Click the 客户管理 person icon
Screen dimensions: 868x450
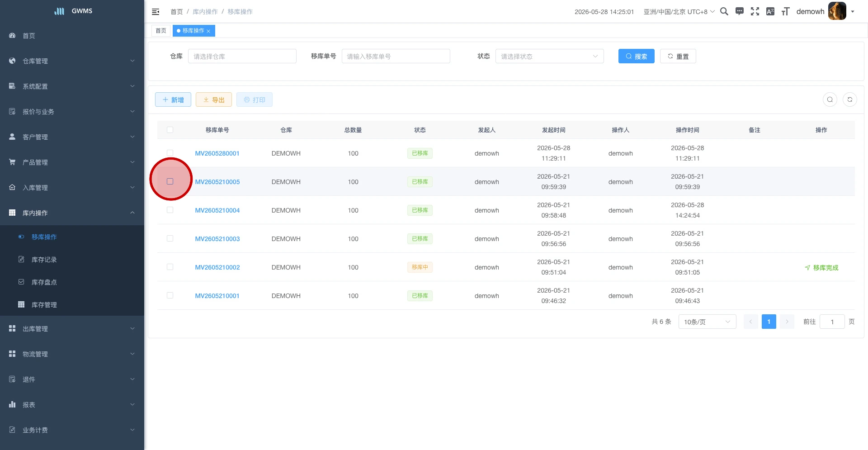pyautogui.click(x=12, y=137)
